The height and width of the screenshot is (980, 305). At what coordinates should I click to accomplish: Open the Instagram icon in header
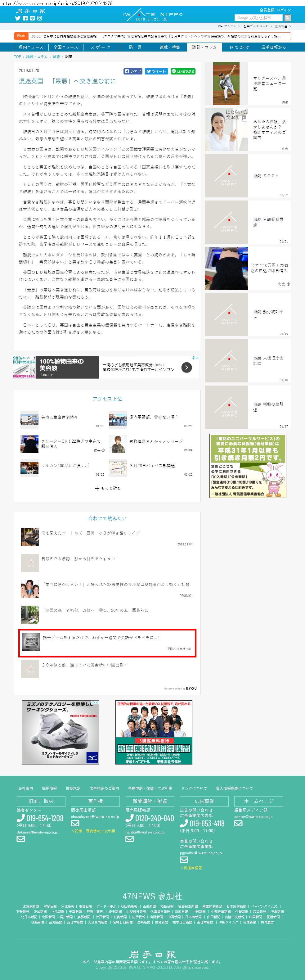point(39,18)
